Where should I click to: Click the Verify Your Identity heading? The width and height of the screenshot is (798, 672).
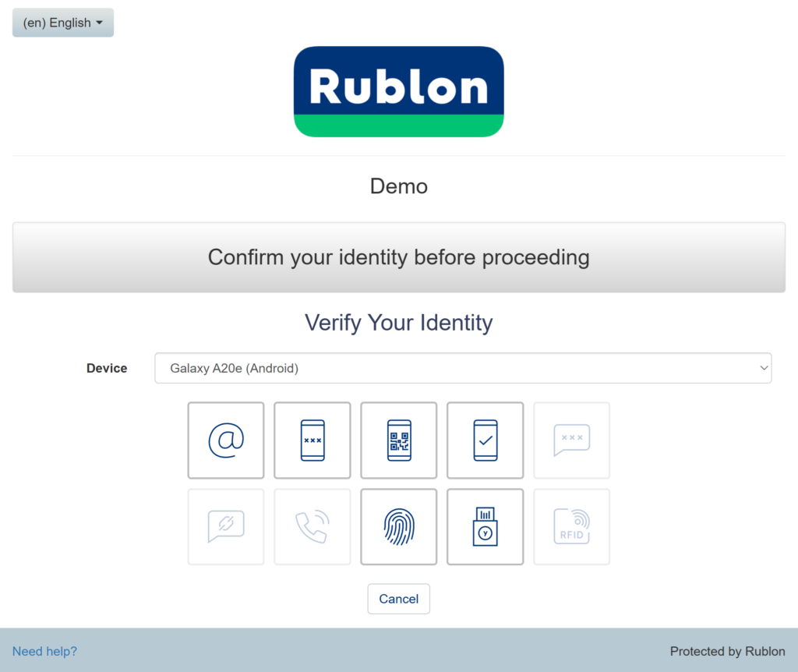398,323
